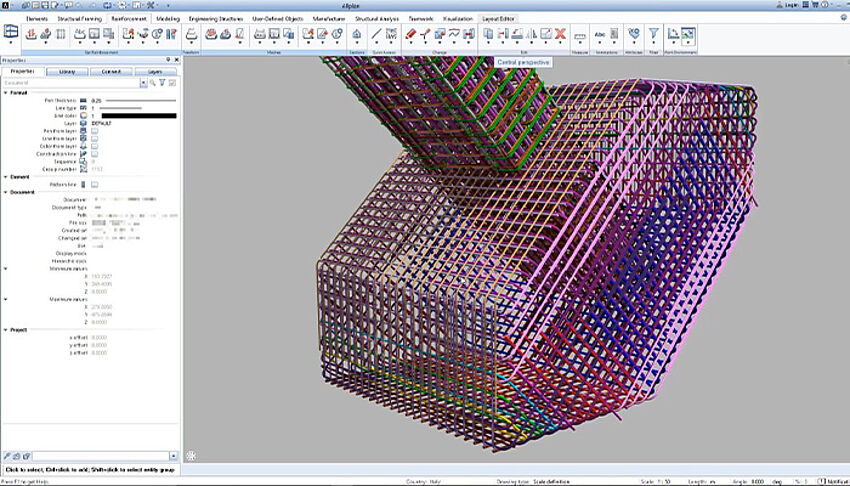The width and height of the screenshot is (850, 486).
Task: Toggle the Color from layer checkbox
Action: point(94,146)
